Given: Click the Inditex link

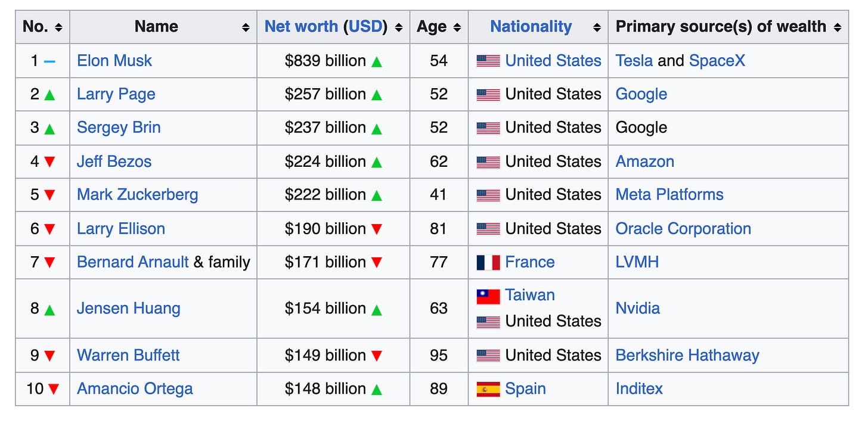Looking at the screenshot, I should click(x=639, y=389).
